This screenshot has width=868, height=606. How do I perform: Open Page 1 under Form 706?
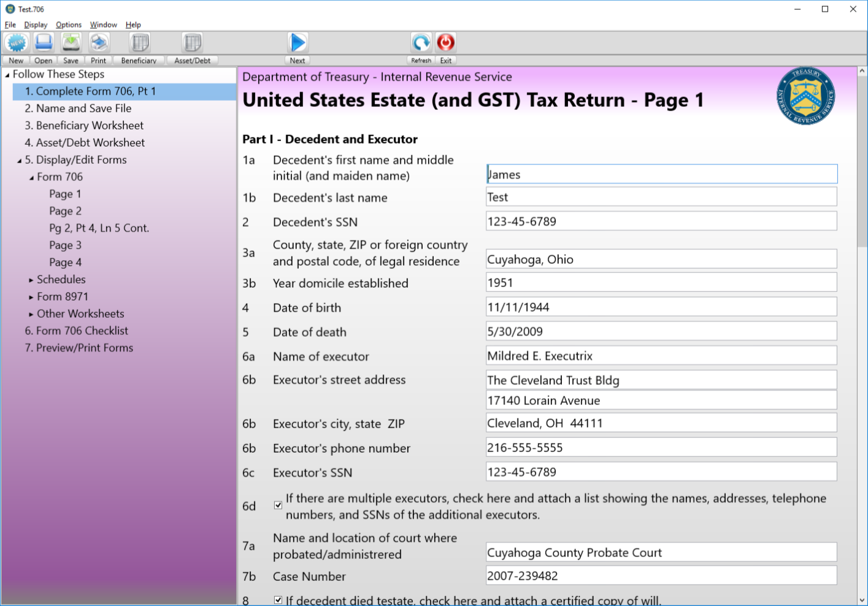[x=65, y=194]
